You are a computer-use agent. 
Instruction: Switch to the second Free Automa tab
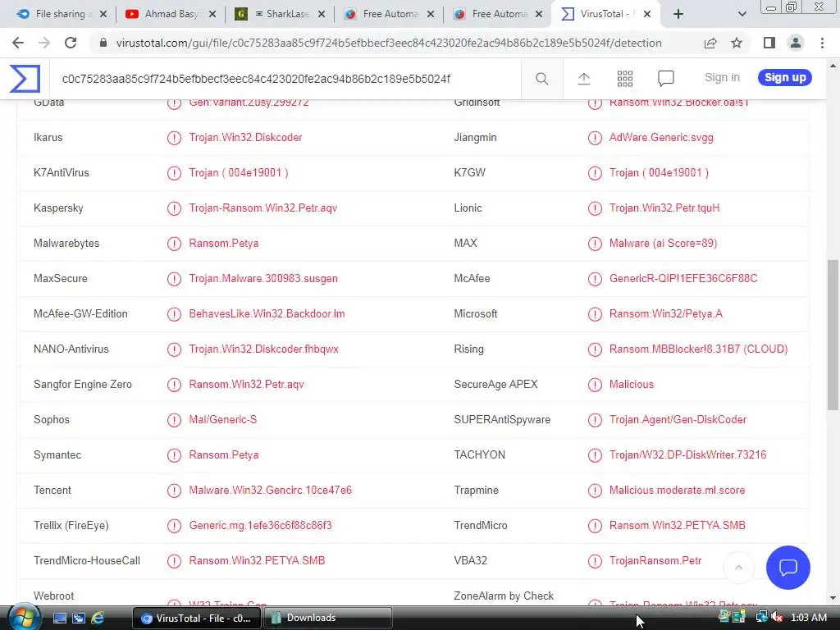click(498, 14)
